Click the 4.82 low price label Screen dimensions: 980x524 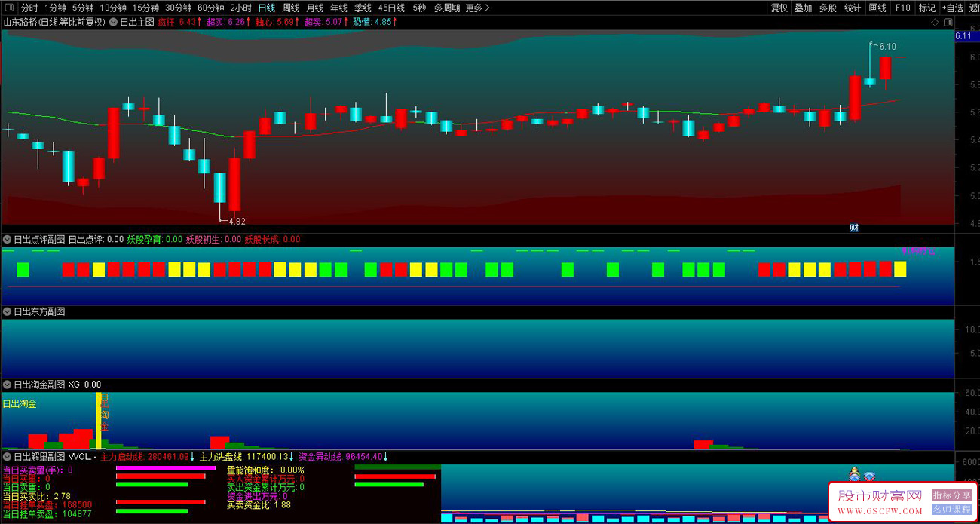click(237, 222)
